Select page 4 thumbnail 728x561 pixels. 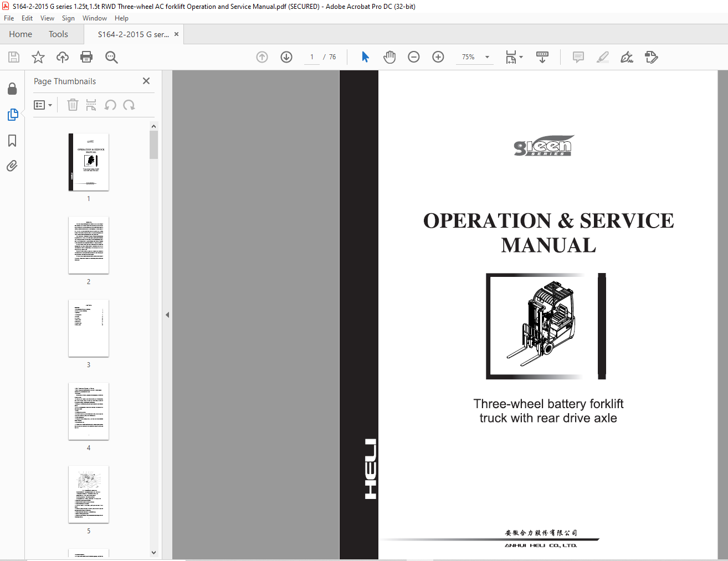coord(89,411)
